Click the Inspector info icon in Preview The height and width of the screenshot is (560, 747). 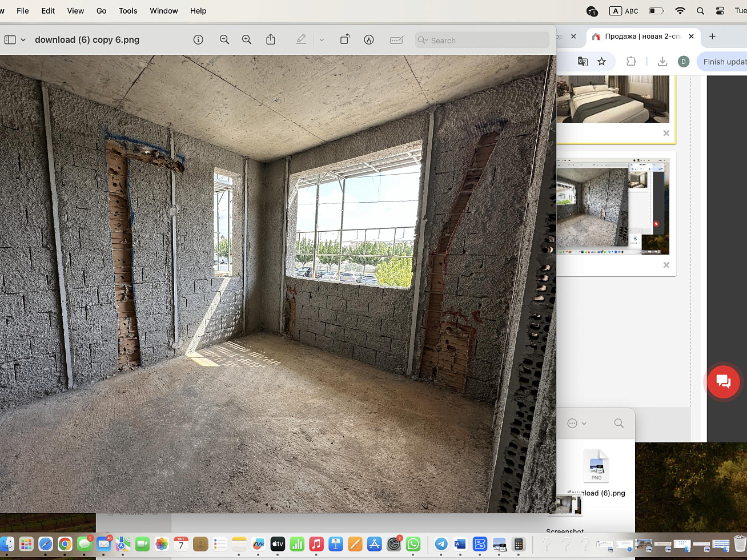coord(198,40)
